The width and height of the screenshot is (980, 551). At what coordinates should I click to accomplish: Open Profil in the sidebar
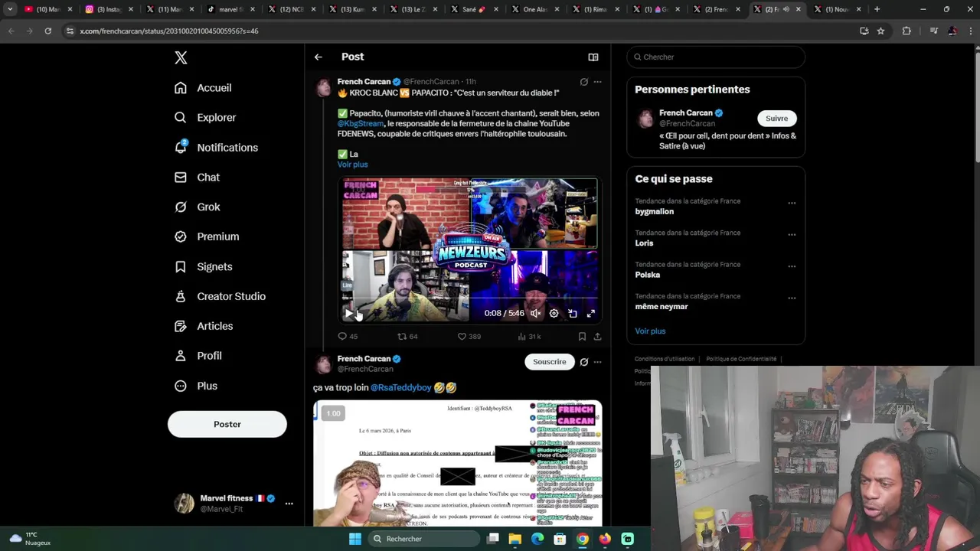pos(198,357)
